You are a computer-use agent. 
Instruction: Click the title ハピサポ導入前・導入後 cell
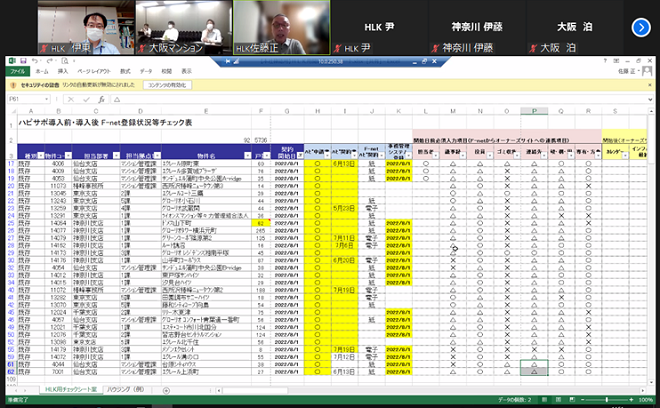(105, 123)
